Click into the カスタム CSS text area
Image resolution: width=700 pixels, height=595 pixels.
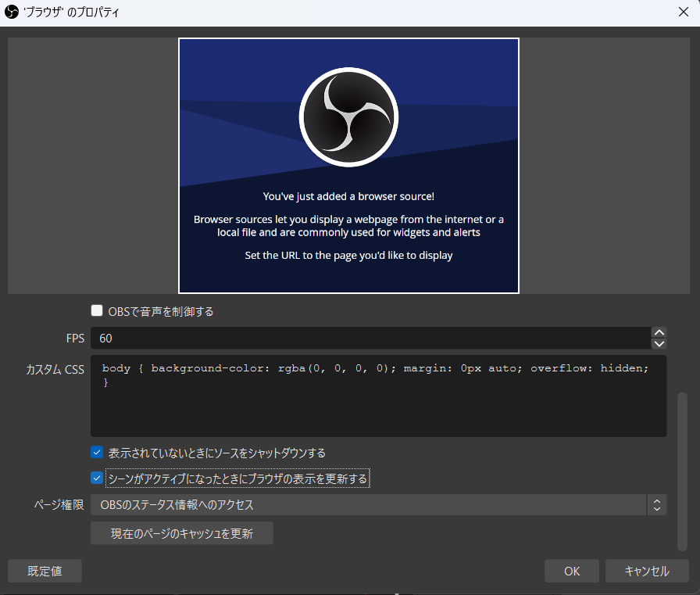tap(379, 396)
